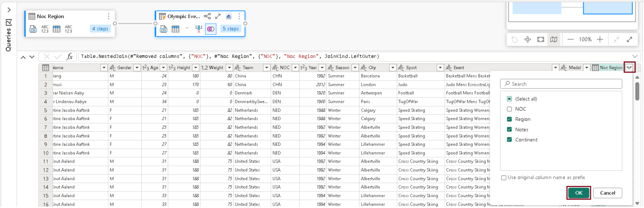
Task: Click the table select-all icon in header corner
Action: [45, 67]
